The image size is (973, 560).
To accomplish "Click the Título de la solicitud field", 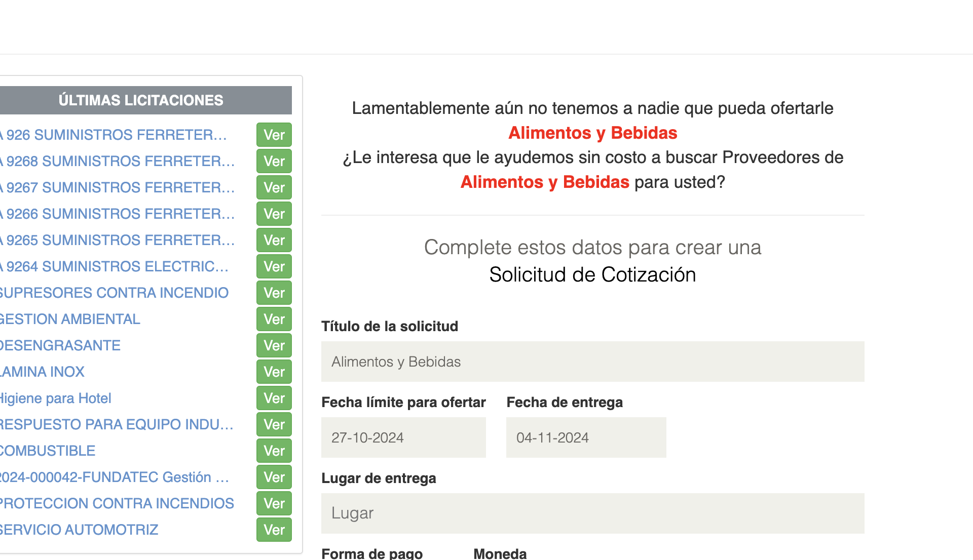I will 592,362.
